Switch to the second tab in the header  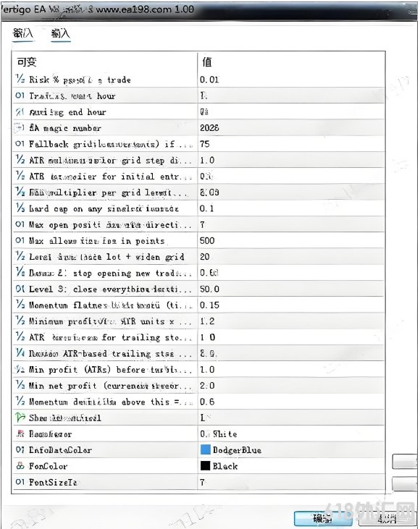pos(60,33)
